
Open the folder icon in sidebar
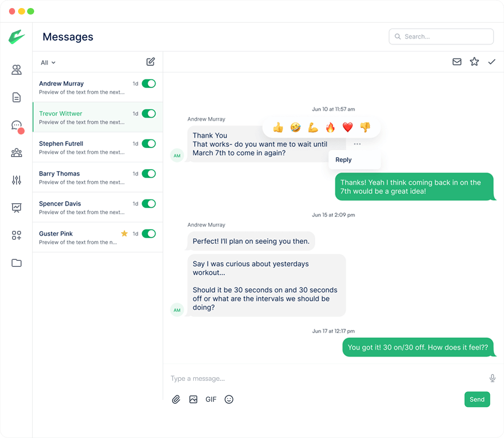(x=17, y=263)
